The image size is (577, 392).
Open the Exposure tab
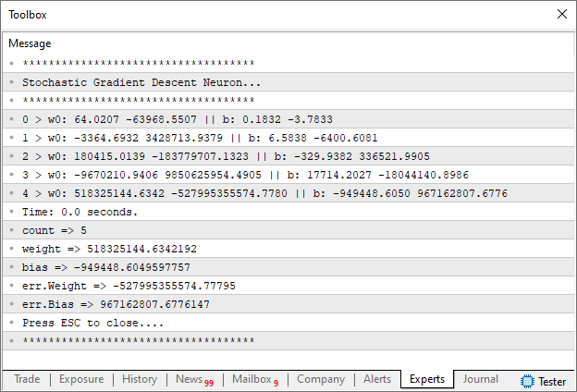(81, 379)
